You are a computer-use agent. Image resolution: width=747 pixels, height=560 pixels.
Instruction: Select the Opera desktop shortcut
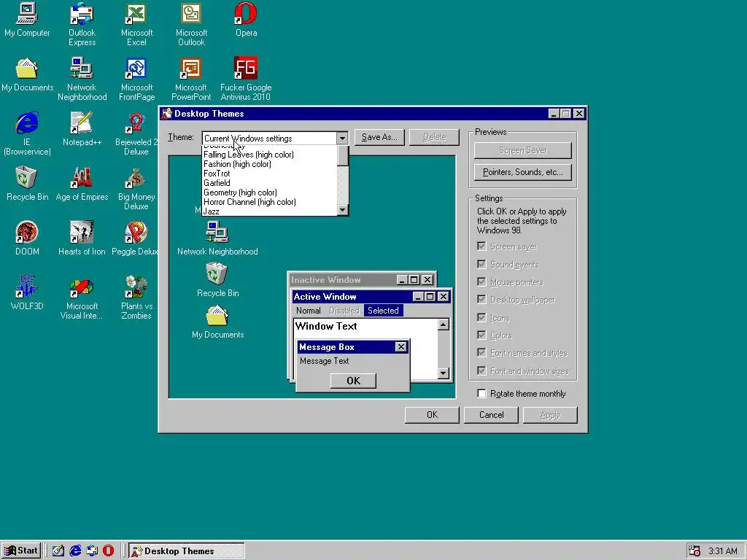click(x=246, y=19)
